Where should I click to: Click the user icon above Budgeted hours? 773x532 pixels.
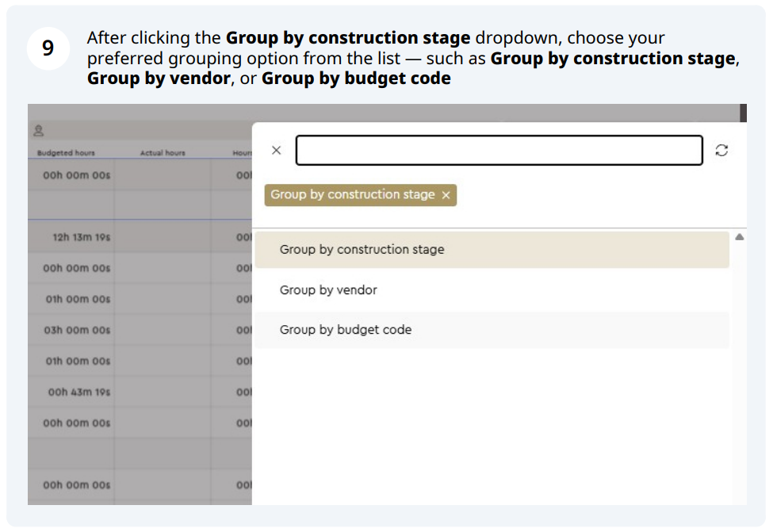click(38, 132)
